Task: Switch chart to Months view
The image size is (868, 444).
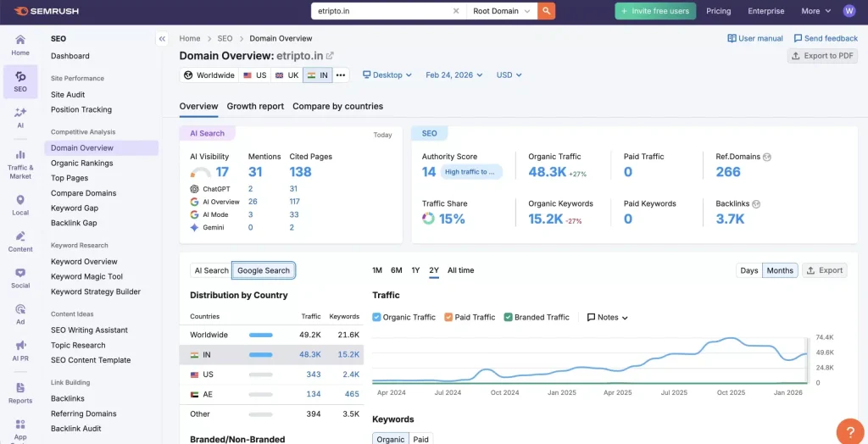Action: pos(780,270)
